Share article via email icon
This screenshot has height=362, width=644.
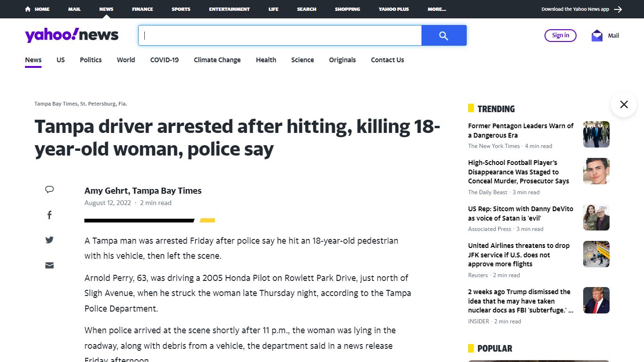(x=50, y=265)
